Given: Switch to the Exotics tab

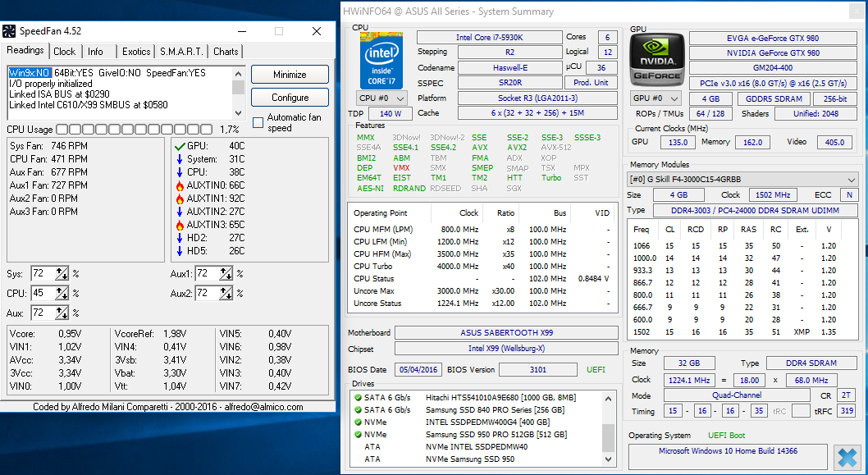Looking at the screenshot, I should coord(136,52).
